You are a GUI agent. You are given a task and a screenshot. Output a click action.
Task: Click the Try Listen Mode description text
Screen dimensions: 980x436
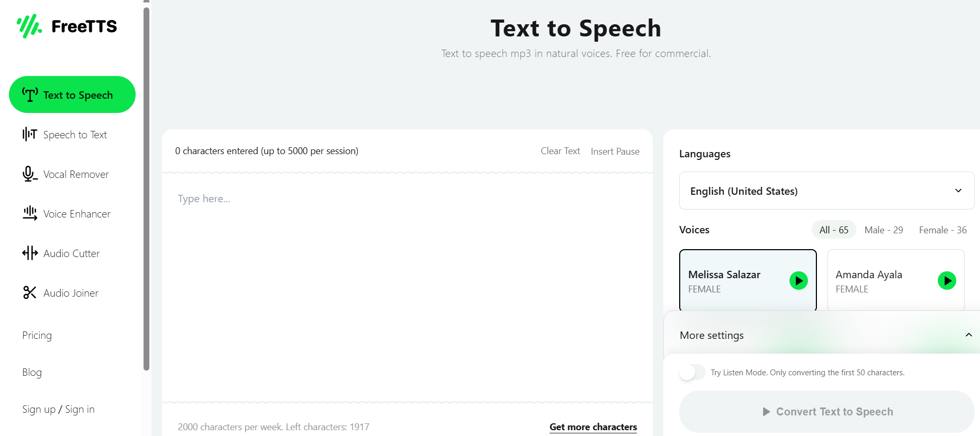click(x=807, y=373)
